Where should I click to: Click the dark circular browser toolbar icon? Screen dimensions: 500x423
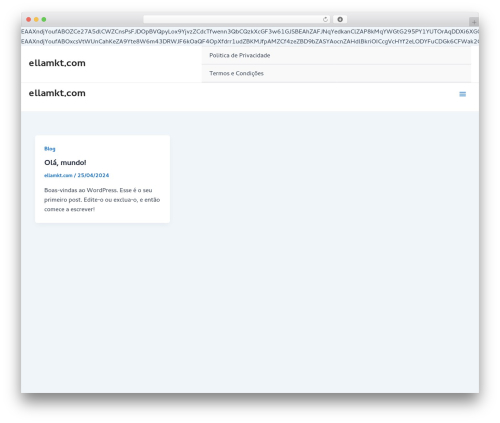tap(340, 20)
